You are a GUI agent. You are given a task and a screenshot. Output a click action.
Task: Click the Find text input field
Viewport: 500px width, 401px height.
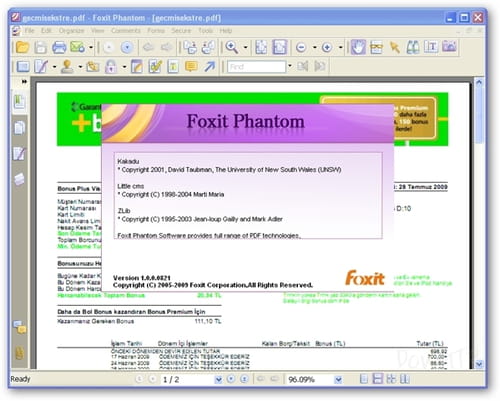point(256,66)
